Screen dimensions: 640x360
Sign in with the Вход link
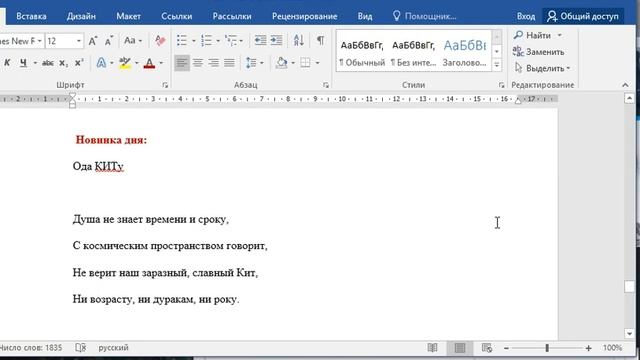tap(526, 16)
